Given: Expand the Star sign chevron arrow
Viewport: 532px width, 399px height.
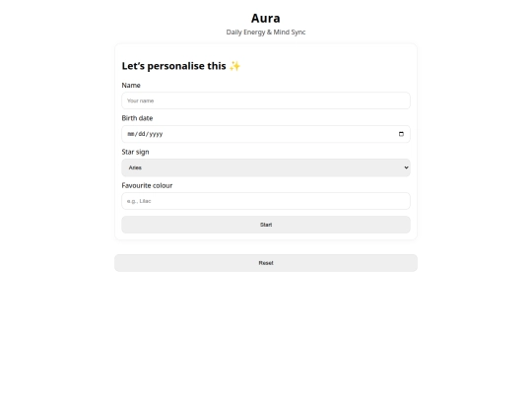Looking at the screenshot, I should point(406,167).
